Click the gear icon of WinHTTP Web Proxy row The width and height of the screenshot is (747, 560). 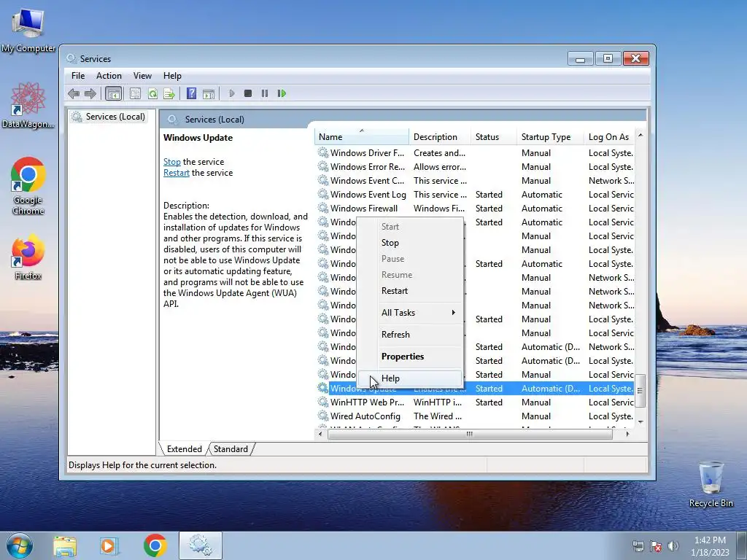click(x=323, y=402)
